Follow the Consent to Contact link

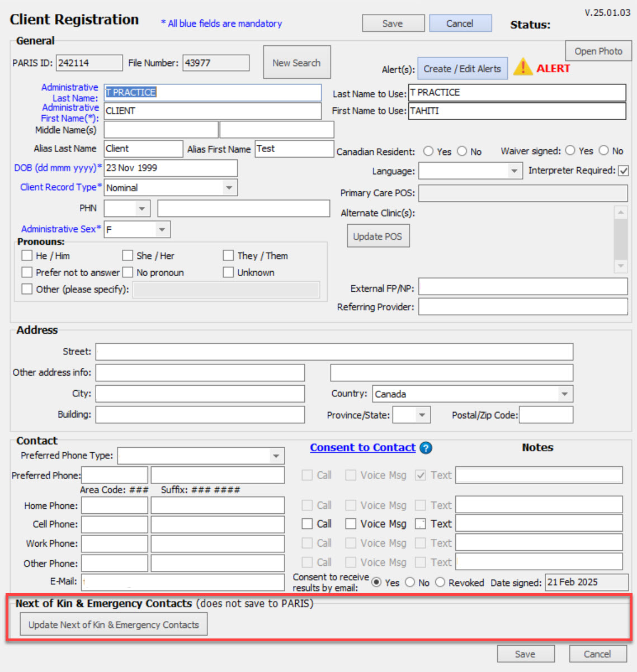click(x=362, y=447)
